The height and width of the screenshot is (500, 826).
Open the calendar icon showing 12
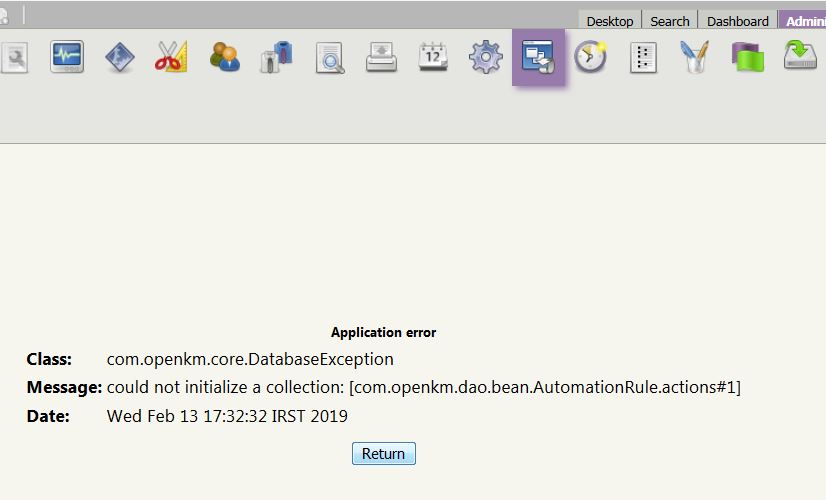click(433, 57)
